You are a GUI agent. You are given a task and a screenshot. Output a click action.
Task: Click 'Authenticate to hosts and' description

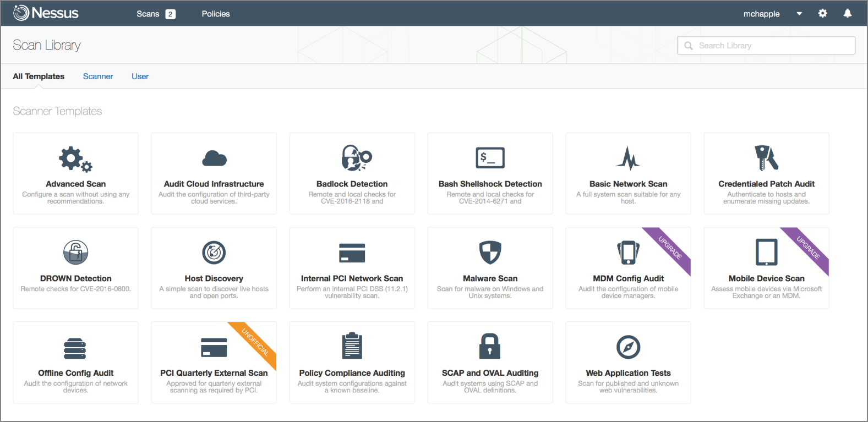(x=766, y=198)
